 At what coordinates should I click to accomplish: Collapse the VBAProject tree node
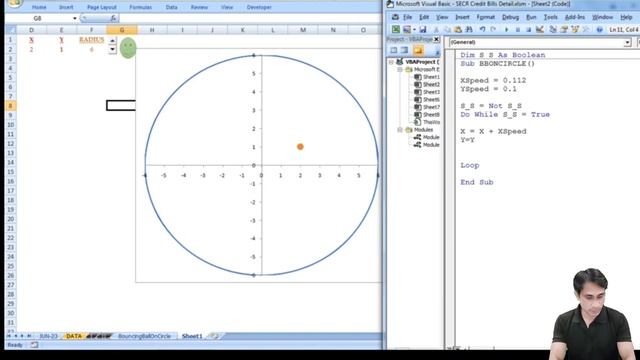click(x=391, y=62)
